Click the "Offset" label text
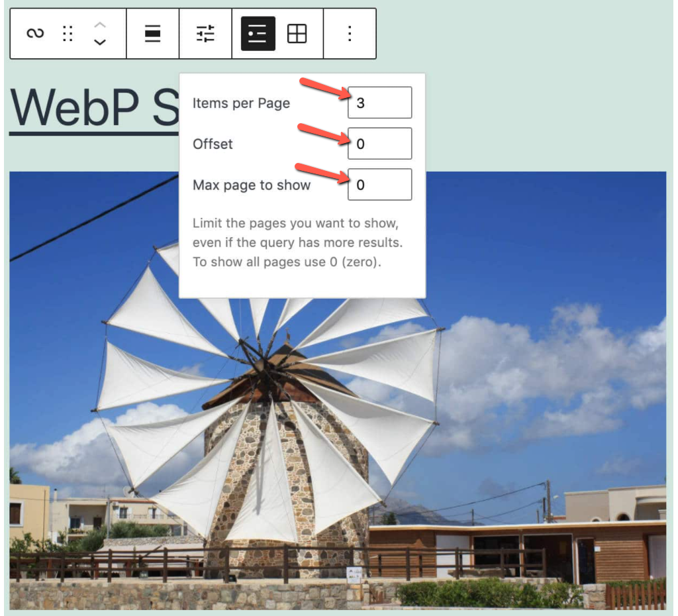This screenshot has width=678, height=616. pyautogui.click(x=213, y=144)
